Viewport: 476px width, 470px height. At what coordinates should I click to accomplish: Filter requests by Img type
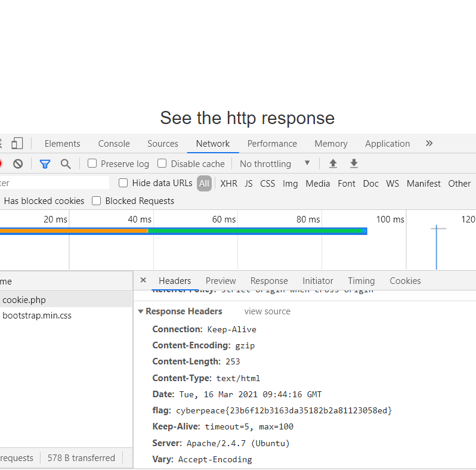(290, 183)
